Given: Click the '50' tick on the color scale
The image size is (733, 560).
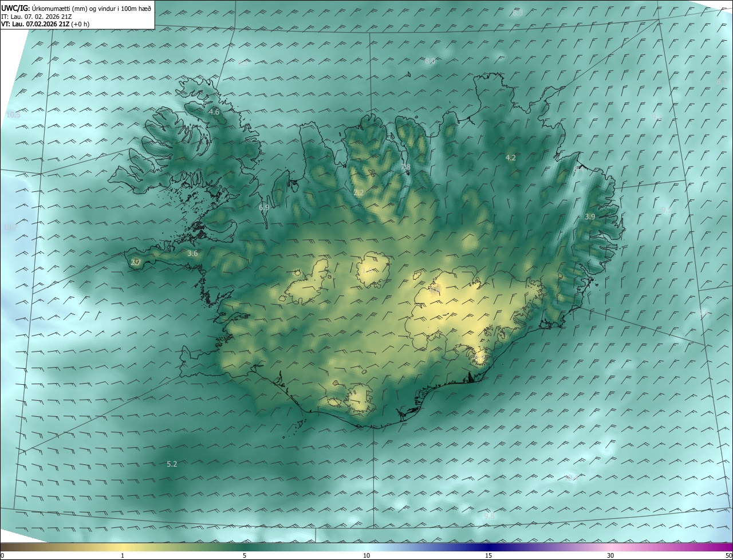Looking at the screenshot, I should tap(728, 555).
